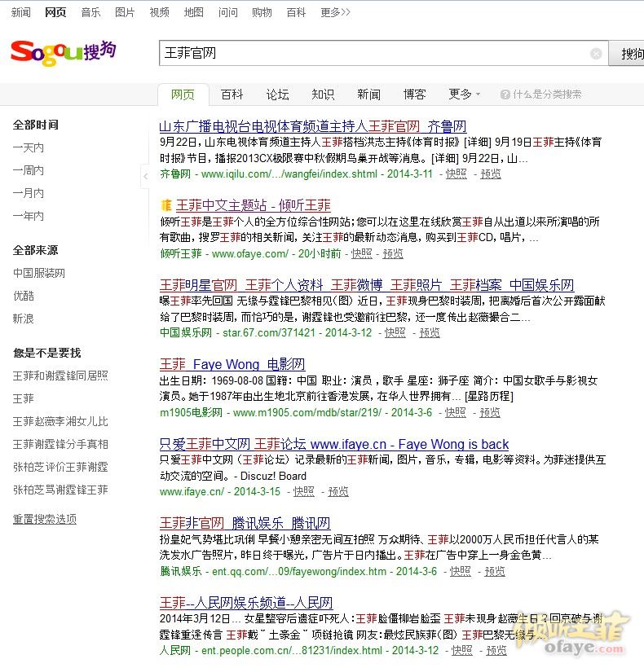Open 快照 for the ent.people.com.cn result
644x668 pixels.
click(x=462, y=651)
